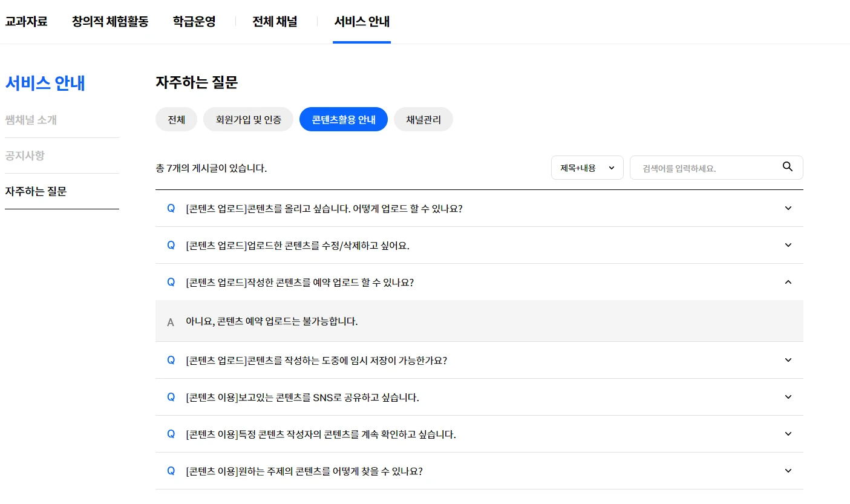
Task: Expand the 수정/삭제하고 싶어요 question chevron
Action: click(788, 245)
